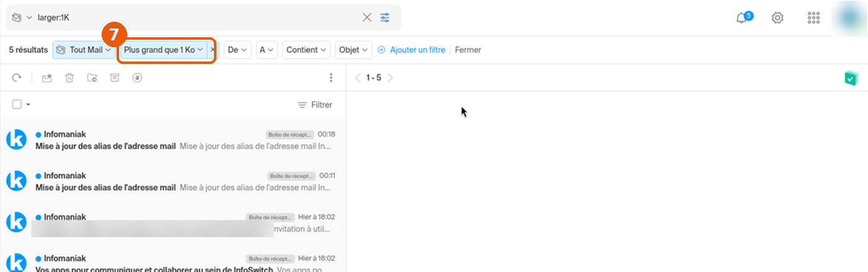This screenshot has height=272, width=868.
Task: Open the Infomaniak mail received at 00:11
Action: 173,181
